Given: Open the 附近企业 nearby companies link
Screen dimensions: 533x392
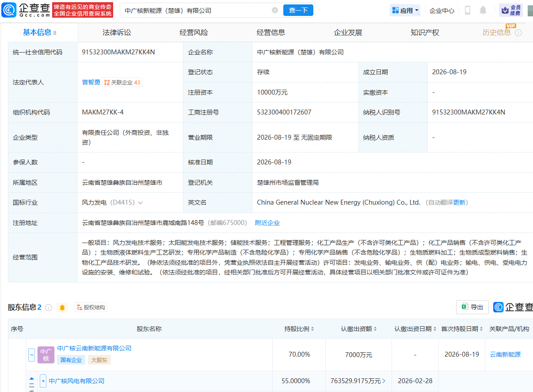Looking at the screenshot, I should tap(267, 223).
